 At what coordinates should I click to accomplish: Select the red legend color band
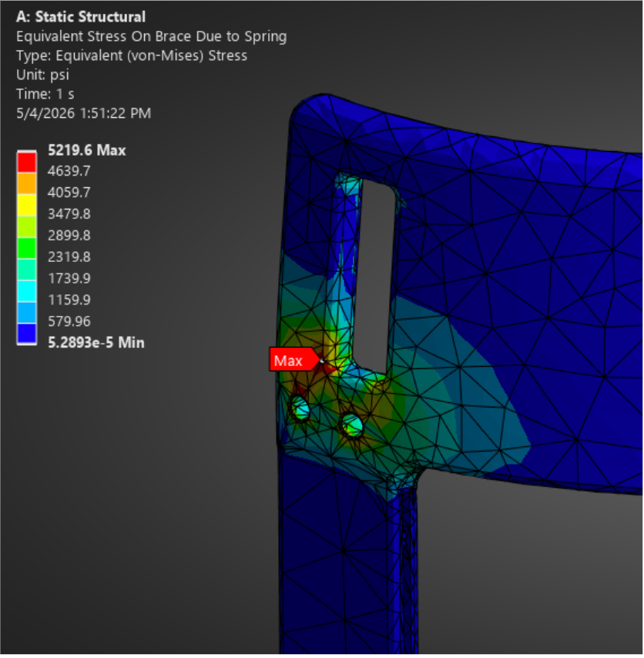[27, 163]
